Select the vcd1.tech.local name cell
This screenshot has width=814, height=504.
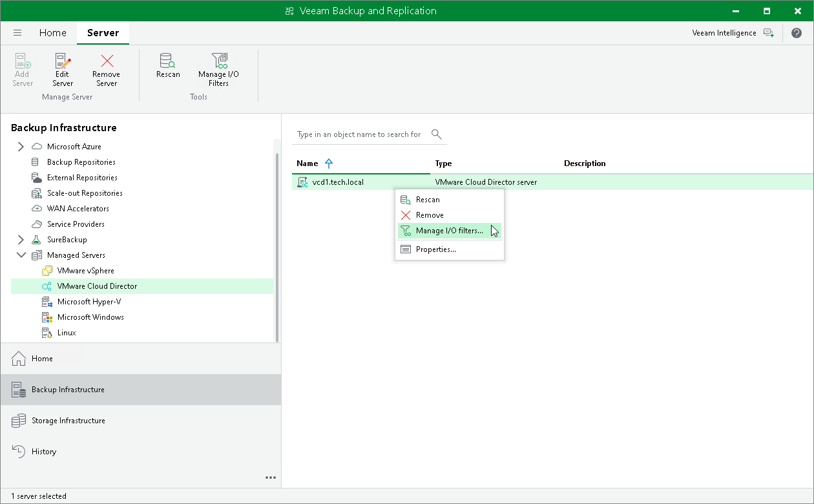(338, 182)
